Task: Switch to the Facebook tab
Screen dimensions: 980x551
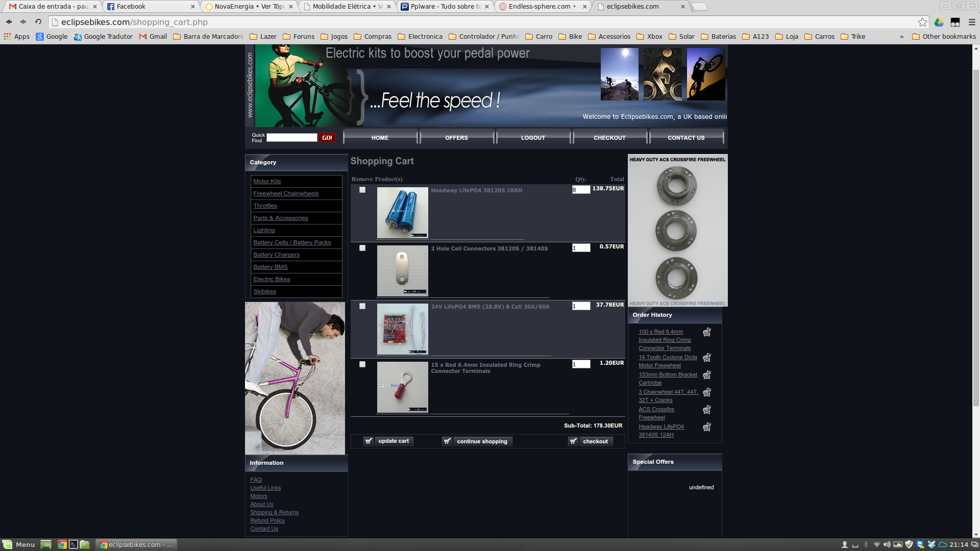Action: 151,7
